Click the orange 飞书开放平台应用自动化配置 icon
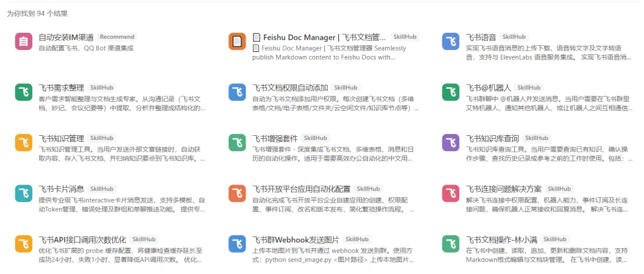 237,194
